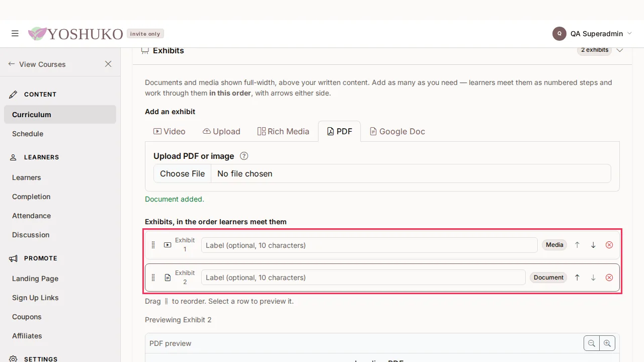Click the '2 exhibits' count badge

tap(594, 50)
